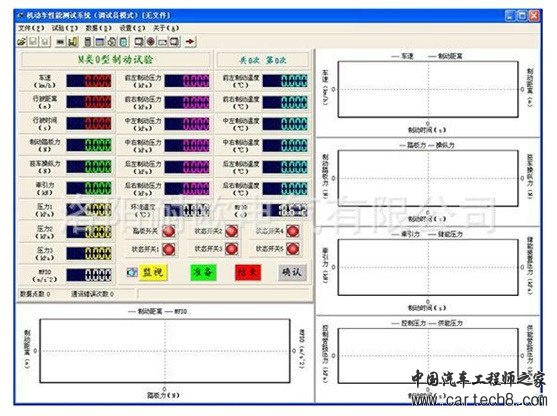Click the 车速 (km/h) red LED display
This screenshot has width=557, height=416.
tap(89, 81)
